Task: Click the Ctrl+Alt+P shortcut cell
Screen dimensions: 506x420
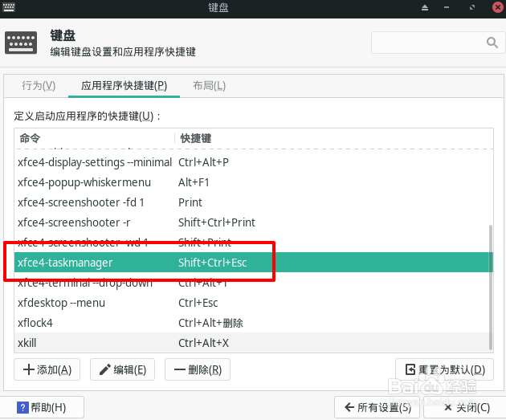Action: click(204, 162)
